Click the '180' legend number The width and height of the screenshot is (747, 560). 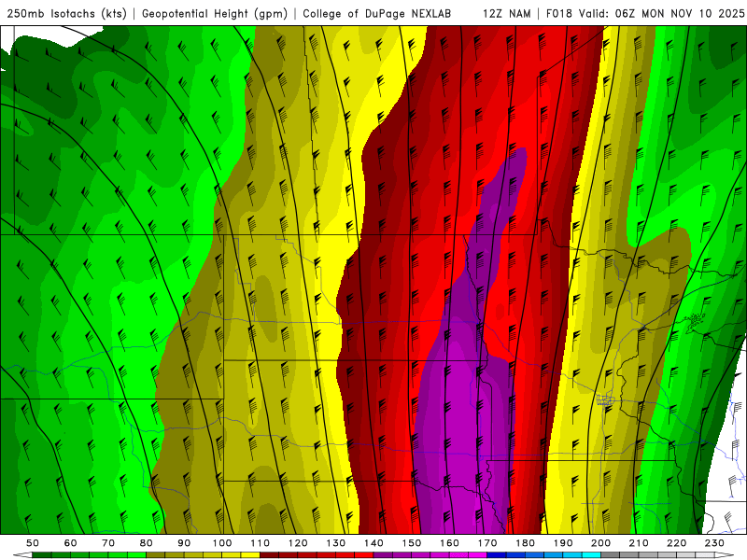tap(525, 543)
